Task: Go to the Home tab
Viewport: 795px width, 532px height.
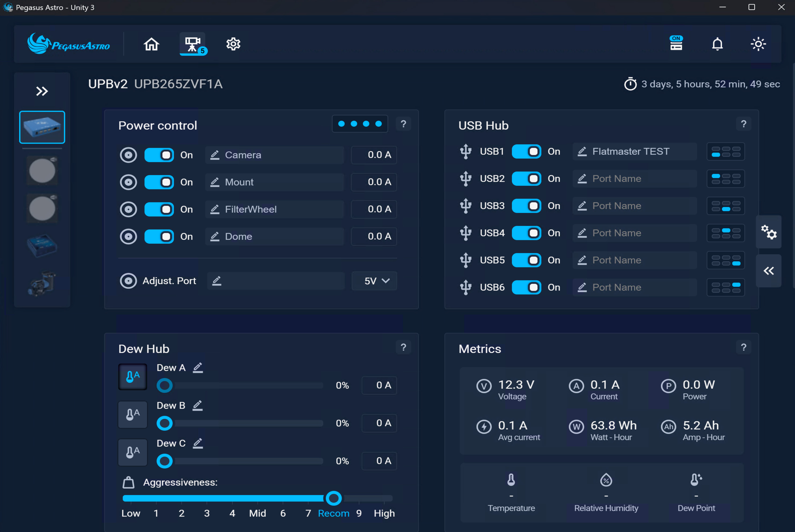Action: point(151,44)
